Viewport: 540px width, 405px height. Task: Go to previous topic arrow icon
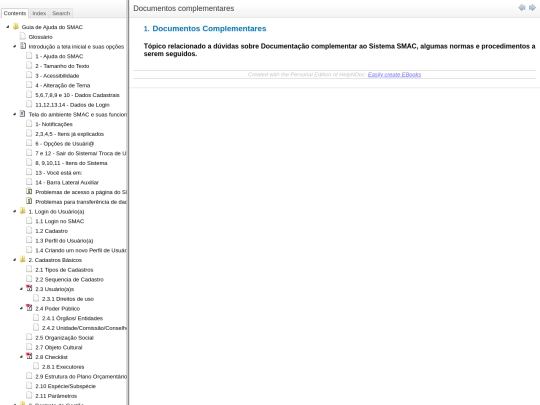pos(522,8)
